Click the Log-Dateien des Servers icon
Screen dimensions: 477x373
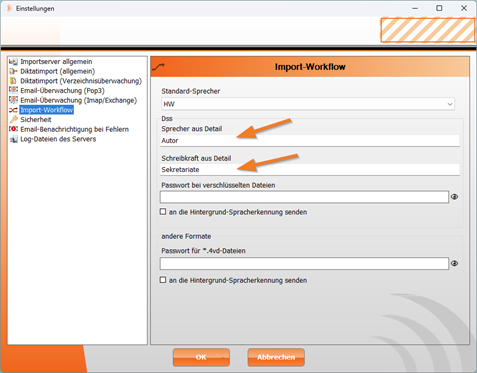13,139
